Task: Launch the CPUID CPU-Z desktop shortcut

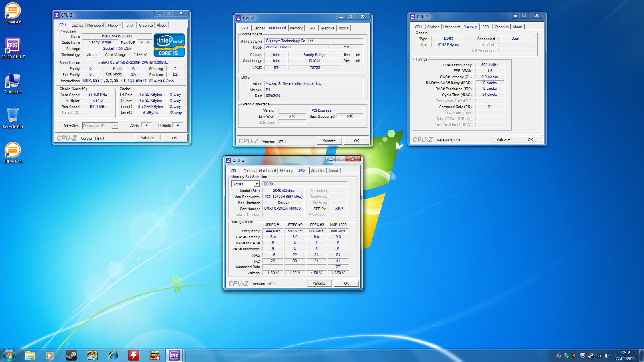Action: pyautogui.click(x=13, y=48)
